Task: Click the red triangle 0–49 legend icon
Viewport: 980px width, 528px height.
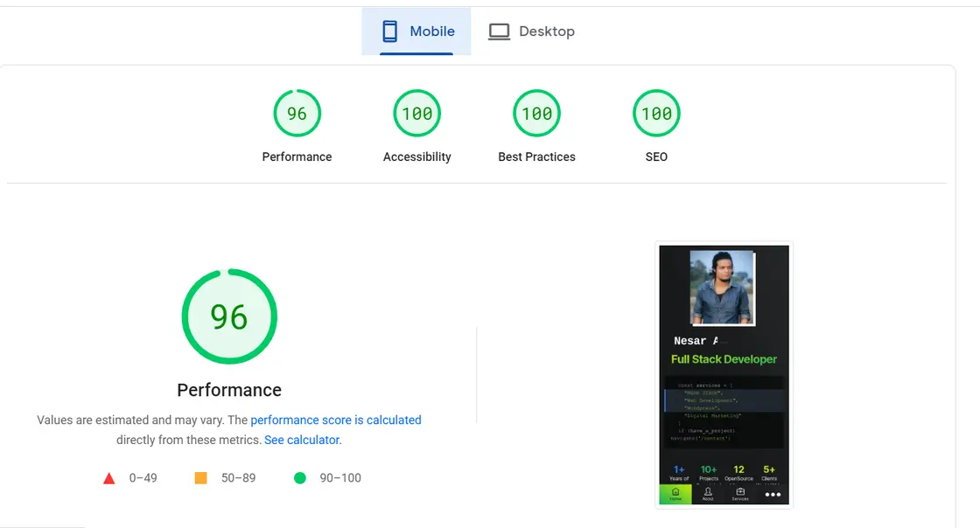Action: pyautogui.click(x=108, y=478)
